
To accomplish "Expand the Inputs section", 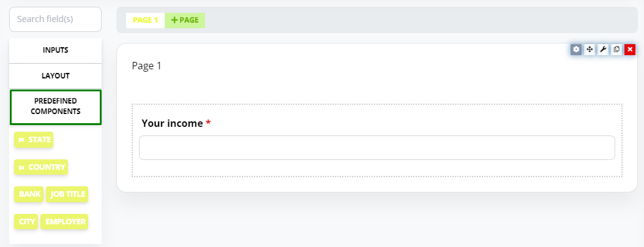I will point(56,50).
